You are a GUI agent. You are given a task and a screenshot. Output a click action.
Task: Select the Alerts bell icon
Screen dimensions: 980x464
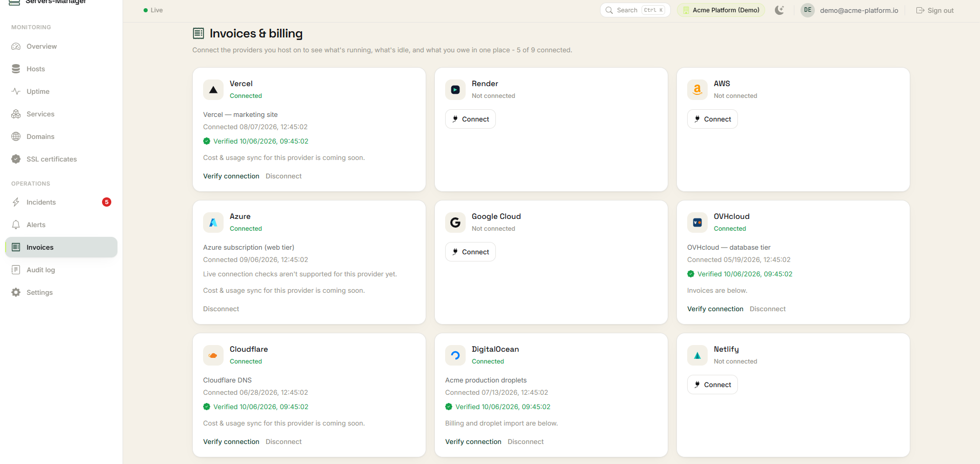[x=16, y=225]
